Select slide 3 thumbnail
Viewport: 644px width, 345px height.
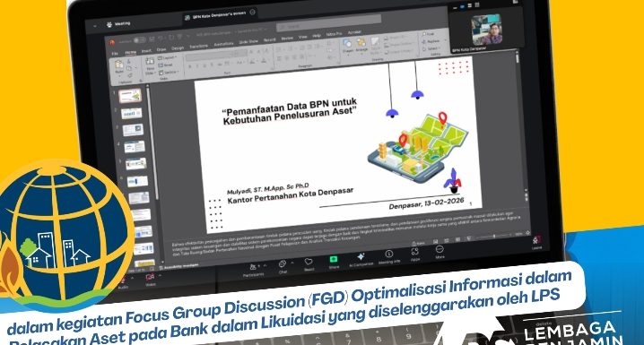coord(133,130)
